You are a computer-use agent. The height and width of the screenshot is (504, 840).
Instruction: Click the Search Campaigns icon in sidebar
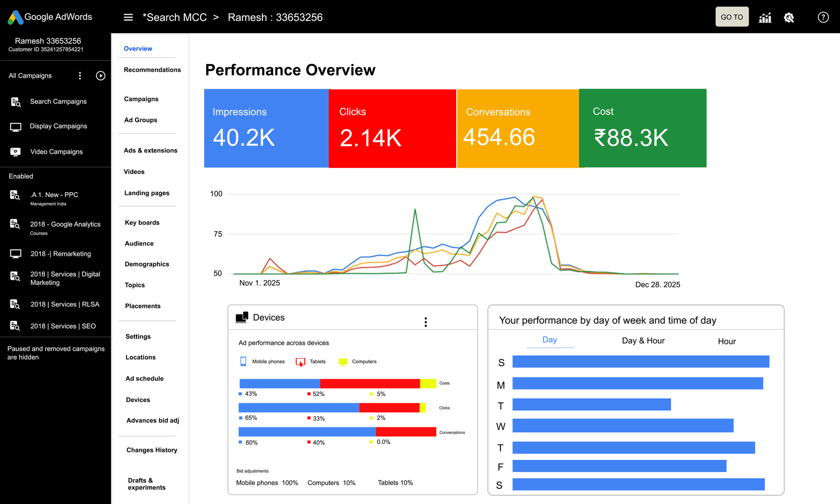[x=16, y=102]
